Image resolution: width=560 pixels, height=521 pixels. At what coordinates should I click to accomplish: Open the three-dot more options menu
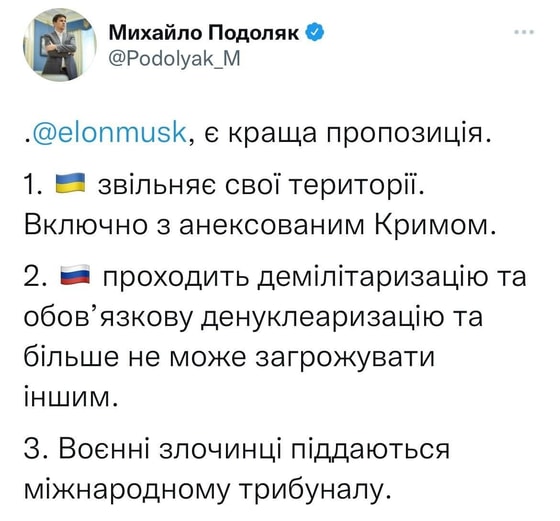tap(524, 32)
